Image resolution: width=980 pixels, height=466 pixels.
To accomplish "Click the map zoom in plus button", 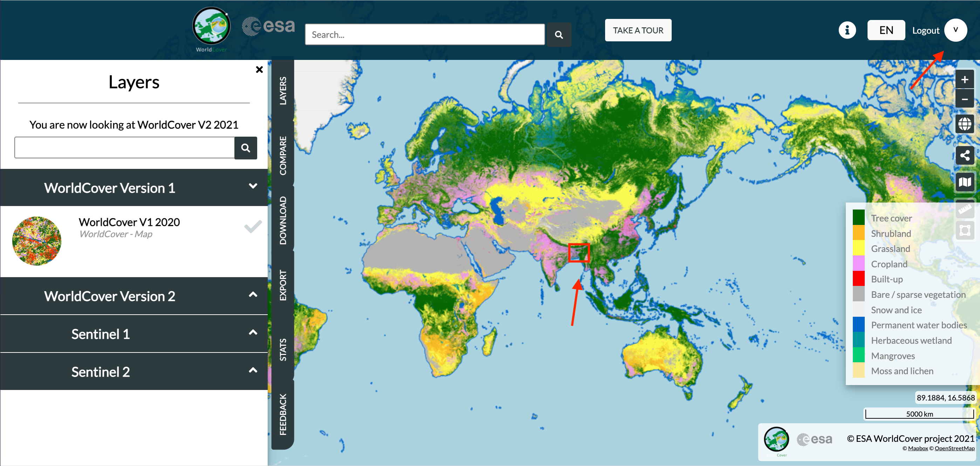I will (964, 80).
